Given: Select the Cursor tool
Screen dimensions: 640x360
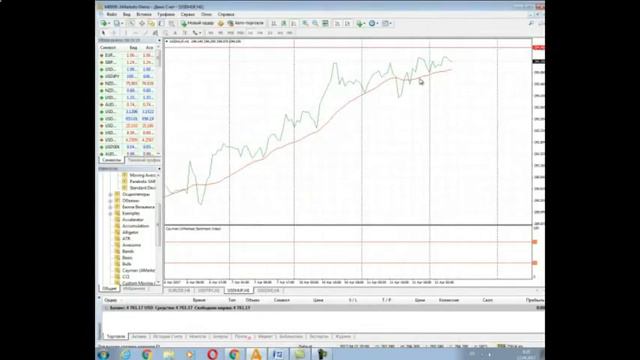Looking at the screenshot, I should pos(103,33).
